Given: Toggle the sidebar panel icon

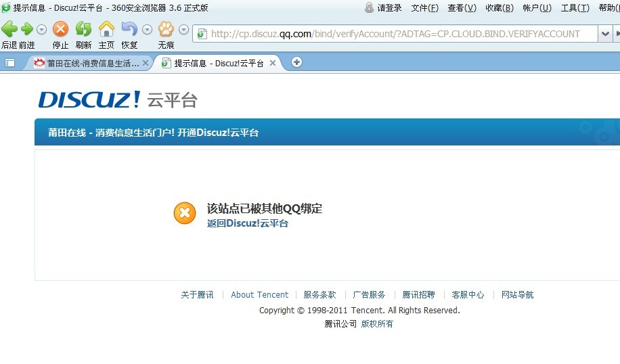Looking at the screenshot, I should (10, 62).
